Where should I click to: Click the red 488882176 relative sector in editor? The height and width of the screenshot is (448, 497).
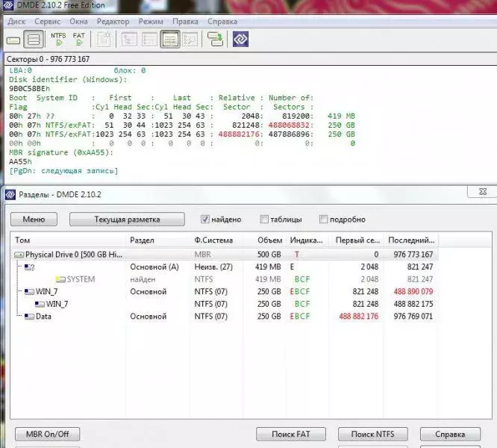[239, 134]
